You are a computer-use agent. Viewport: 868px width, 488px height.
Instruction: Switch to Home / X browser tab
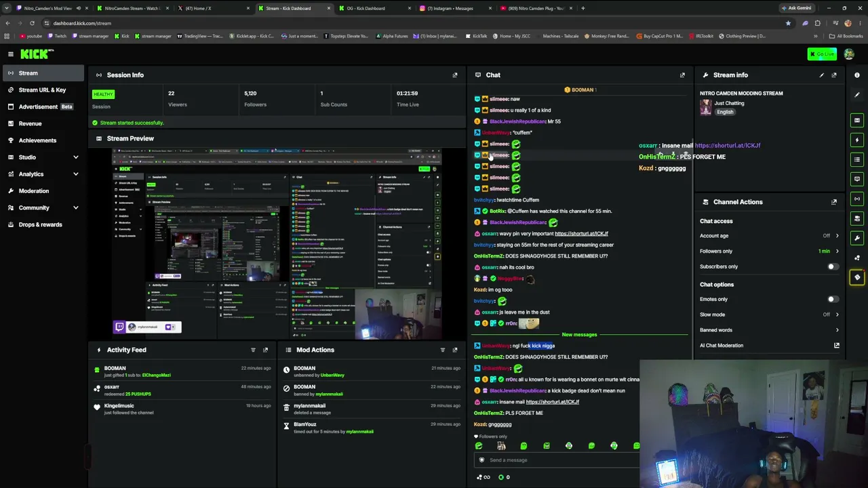(212, 8)
